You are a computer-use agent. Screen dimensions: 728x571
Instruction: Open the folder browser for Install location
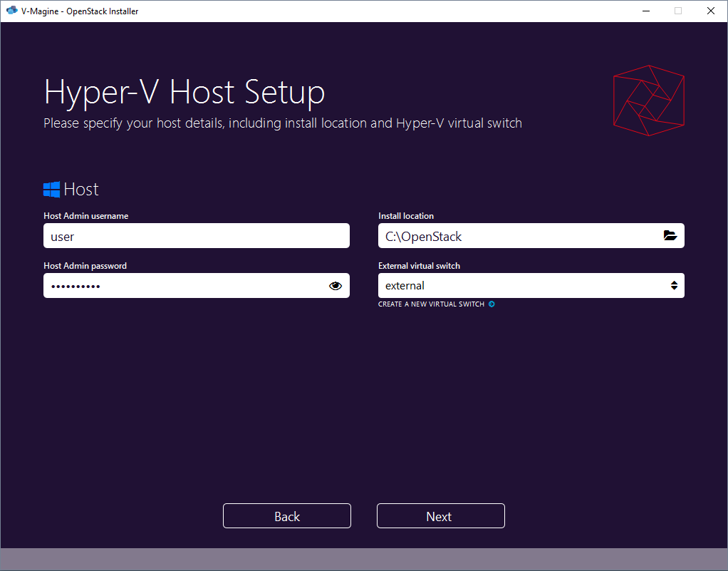coord(670,235)
